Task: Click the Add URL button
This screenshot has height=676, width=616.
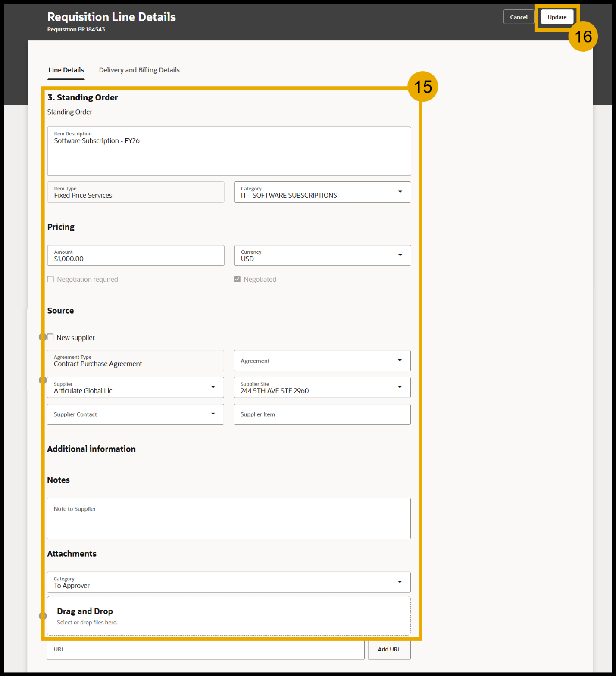Action: (x=389, y=649)
